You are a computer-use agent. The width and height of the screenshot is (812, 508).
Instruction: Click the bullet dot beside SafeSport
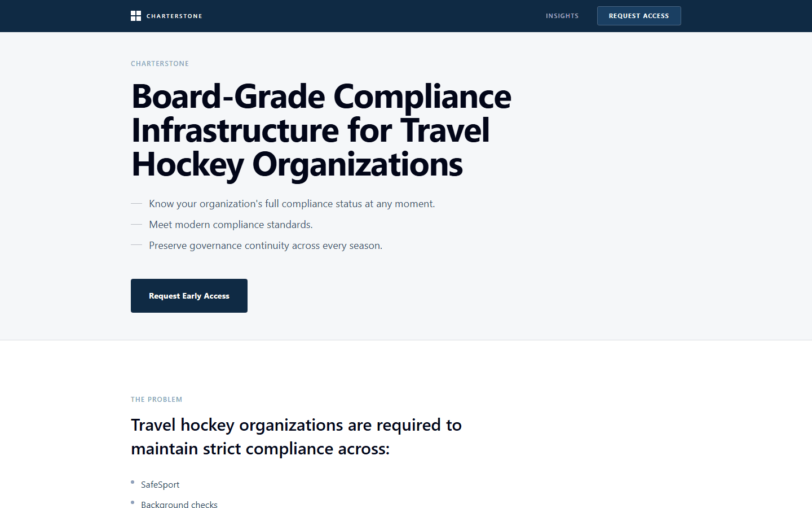click(133, 482)
